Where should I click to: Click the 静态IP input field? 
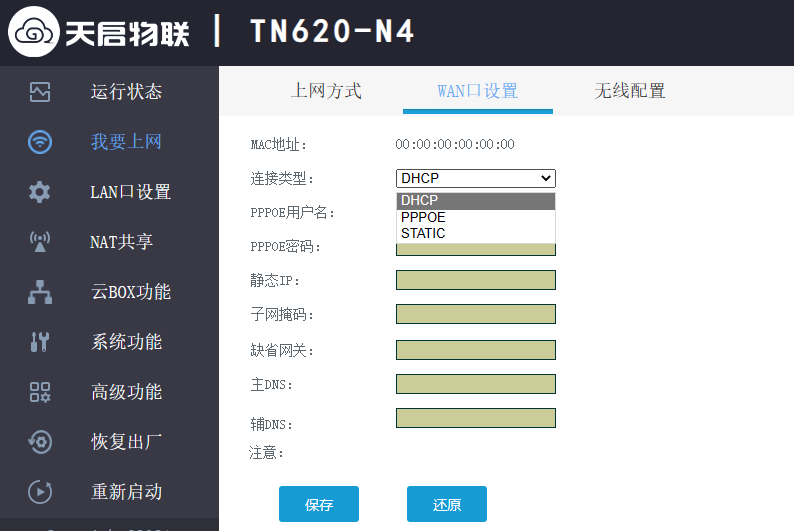click(475, 280)
